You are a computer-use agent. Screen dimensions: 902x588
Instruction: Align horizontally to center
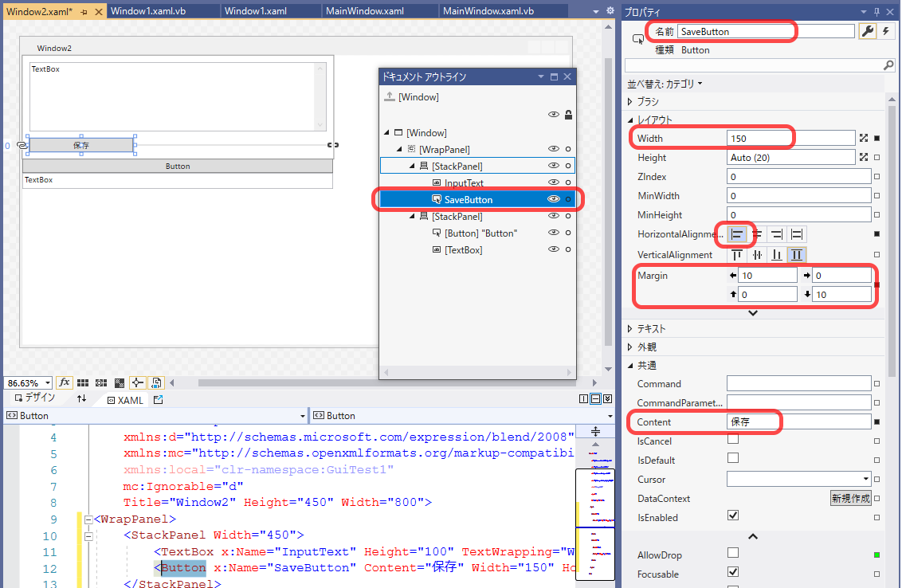point(757,234)
